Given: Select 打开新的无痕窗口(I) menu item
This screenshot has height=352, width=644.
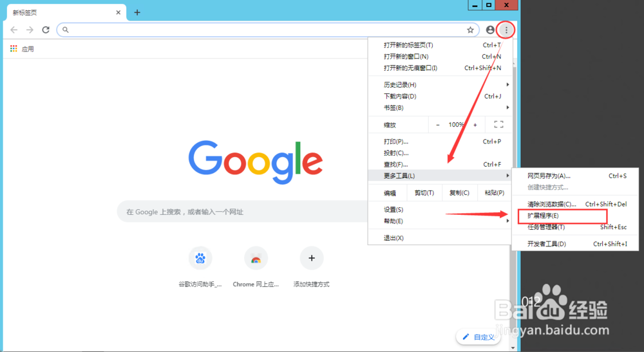Looking at the screenshot, I should (440, 68).
